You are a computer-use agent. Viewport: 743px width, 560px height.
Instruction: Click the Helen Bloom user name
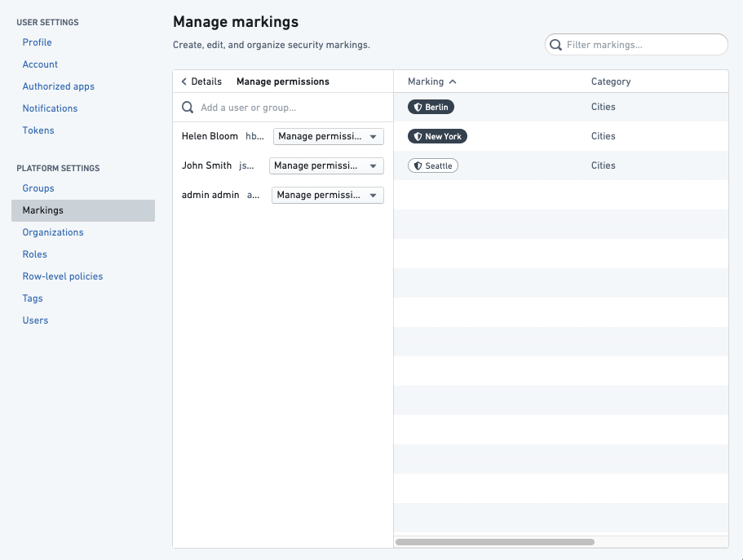(x=210, y=136)
